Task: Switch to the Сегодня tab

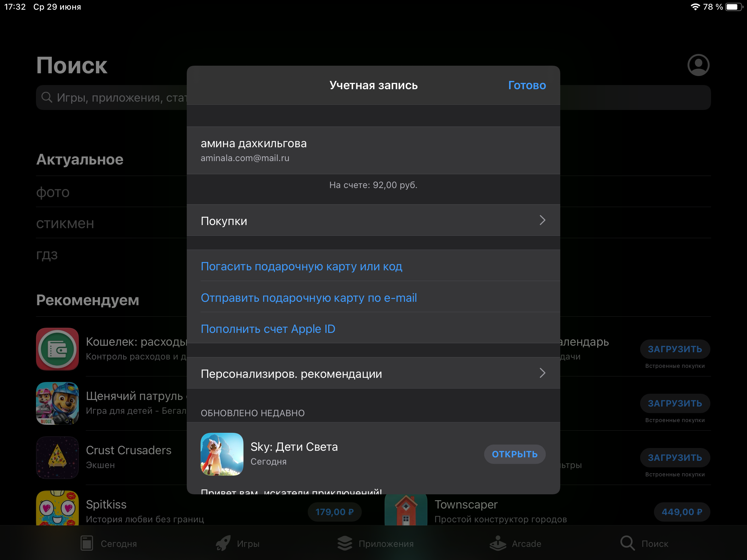Action: 109,543
